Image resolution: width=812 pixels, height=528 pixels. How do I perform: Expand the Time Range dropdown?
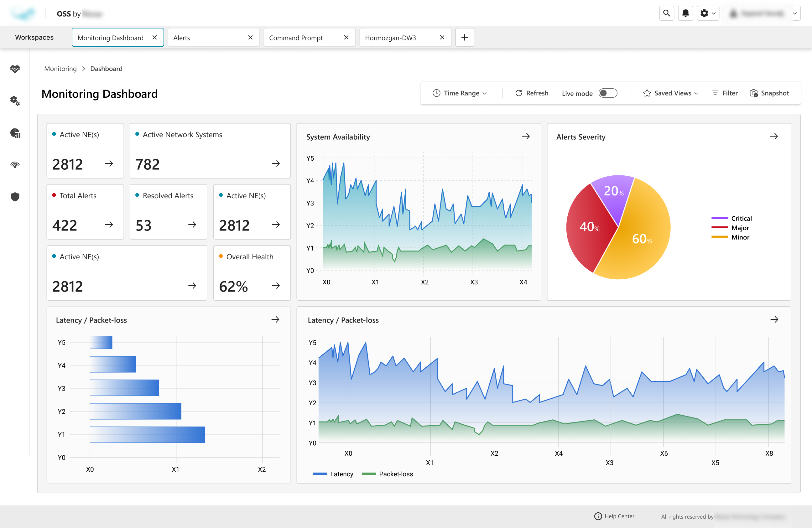pos(460,93)
